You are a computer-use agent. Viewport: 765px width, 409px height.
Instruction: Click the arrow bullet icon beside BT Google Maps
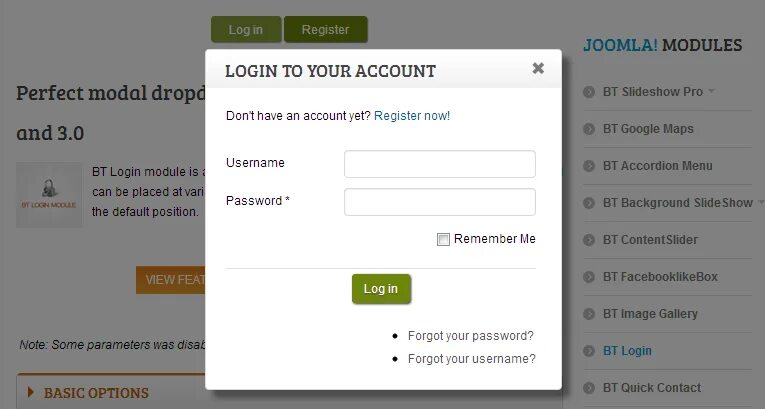pyautogui.click(x=589, y=129)
